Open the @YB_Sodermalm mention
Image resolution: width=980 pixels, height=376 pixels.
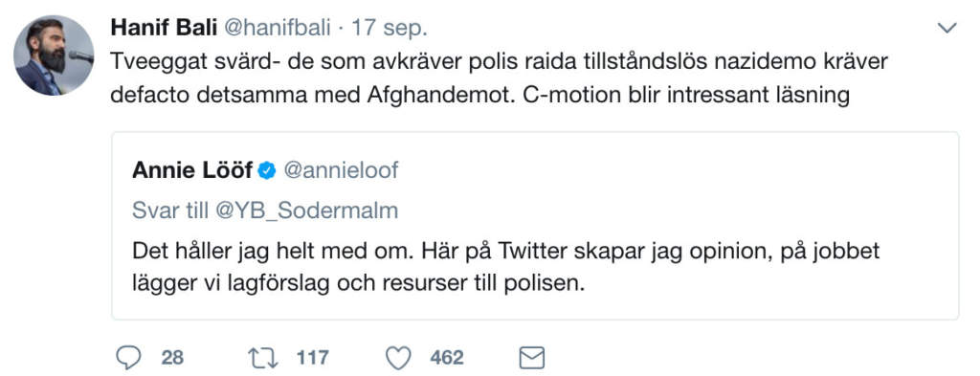click(306, 211)
